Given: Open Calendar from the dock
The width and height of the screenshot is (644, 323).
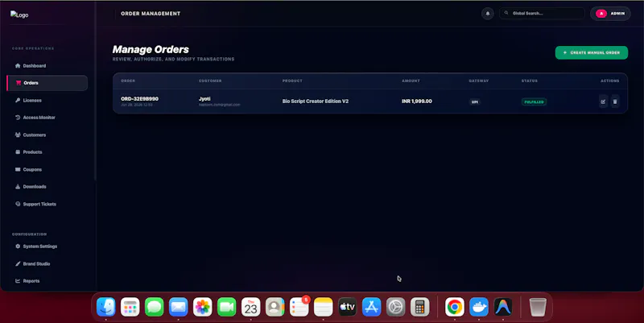Looking at the screenshot, I should click(x=251, y=307).
